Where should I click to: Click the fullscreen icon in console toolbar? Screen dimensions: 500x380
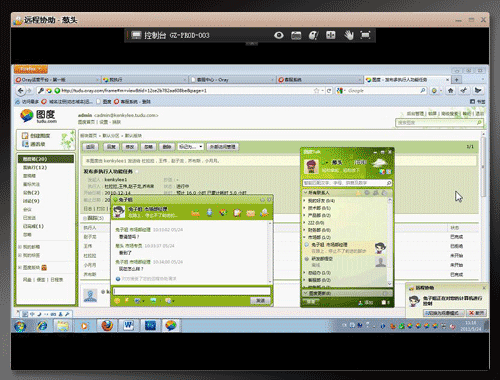coord(366,35)
